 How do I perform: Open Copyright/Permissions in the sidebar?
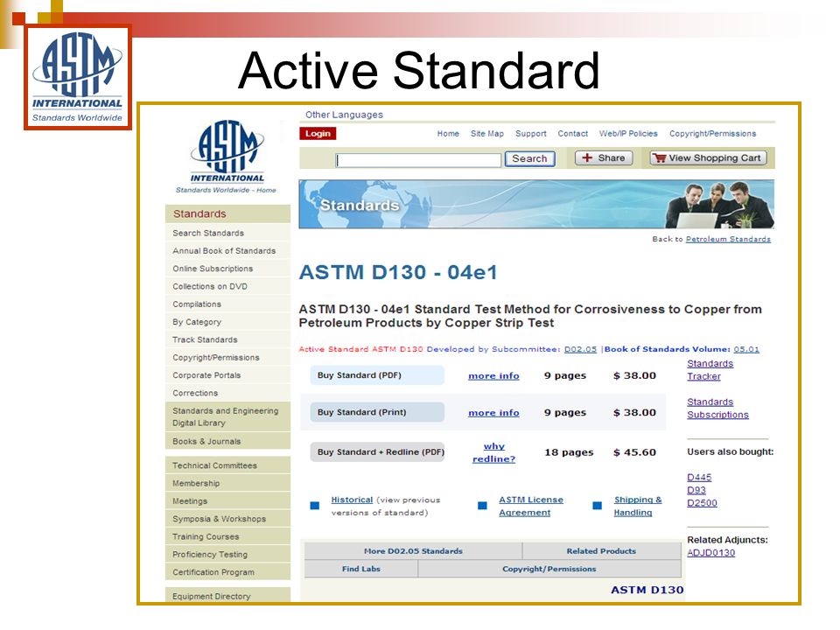pyautogui.click(x=227, y=357)
